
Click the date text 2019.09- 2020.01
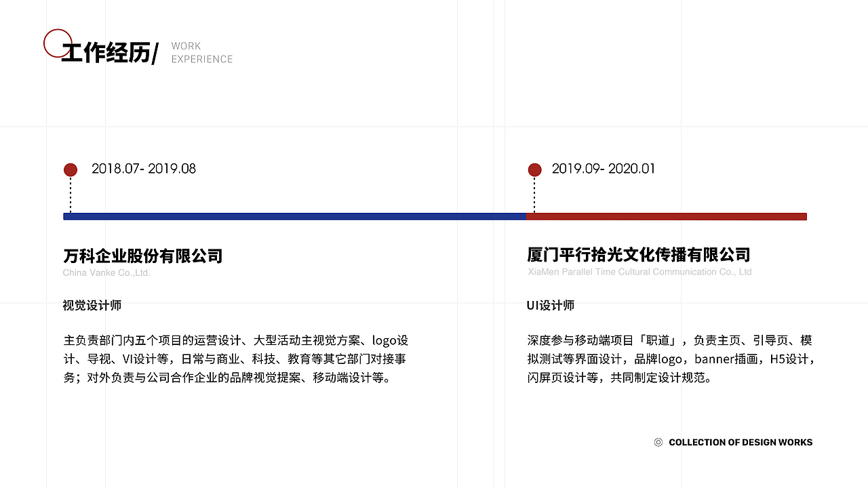[x=604, y=169]
